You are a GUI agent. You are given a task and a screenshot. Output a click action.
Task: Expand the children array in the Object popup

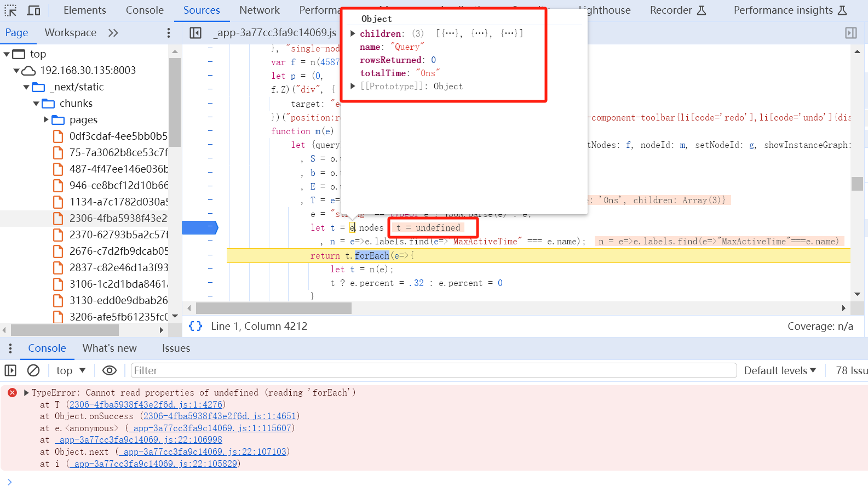click(353, 33)
